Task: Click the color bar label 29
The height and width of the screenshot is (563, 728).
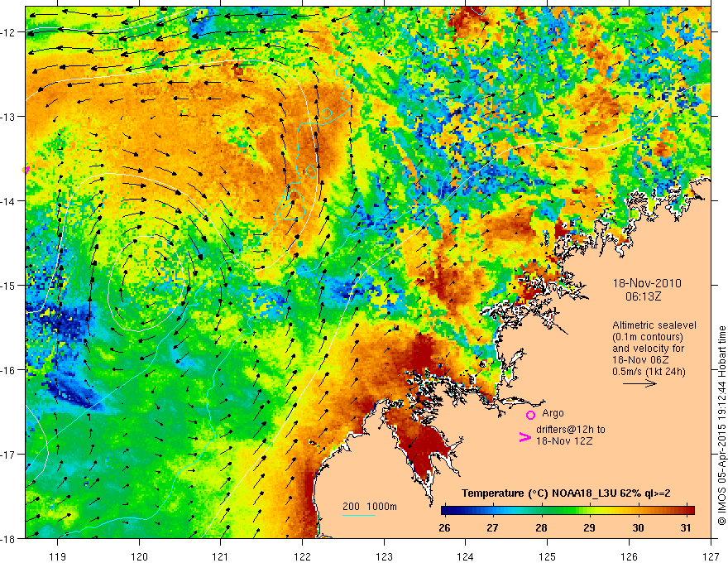Action: click(589, 527)
